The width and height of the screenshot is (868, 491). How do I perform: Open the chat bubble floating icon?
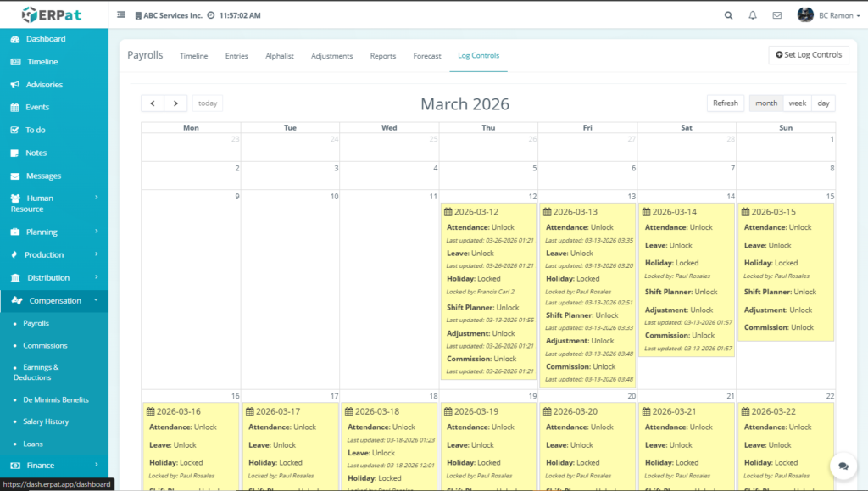coord(843,466)
